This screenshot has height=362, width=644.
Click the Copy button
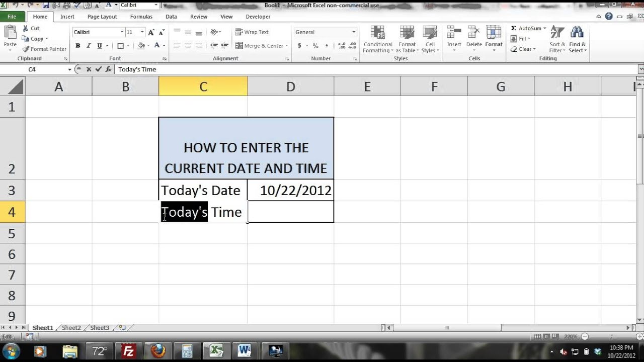tap(34, 39)
